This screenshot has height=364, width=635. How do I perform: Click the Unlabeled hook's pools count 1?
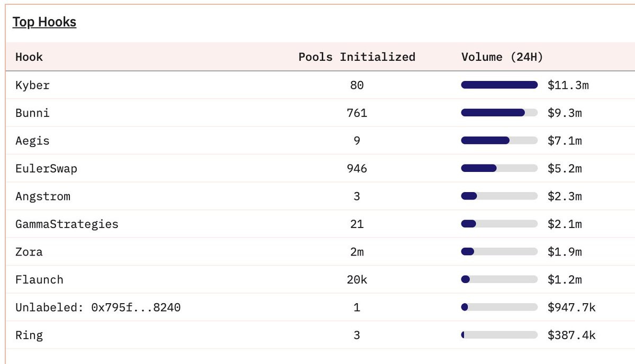click(357, 307)
